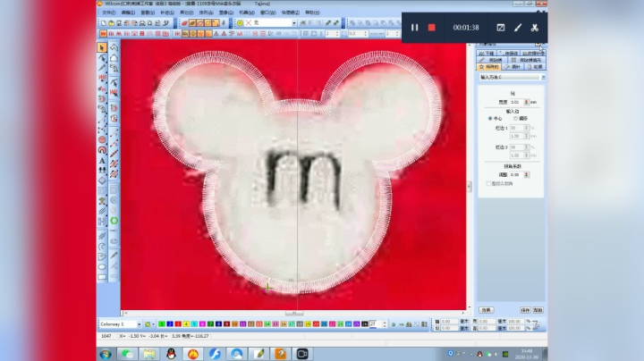Open the Windows Start button

pyautogui.click(x=106, y=354)
